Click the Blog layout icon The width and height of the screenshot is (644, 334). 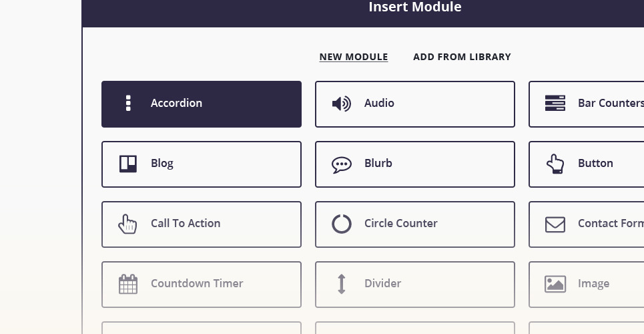(x=128, y=164)
